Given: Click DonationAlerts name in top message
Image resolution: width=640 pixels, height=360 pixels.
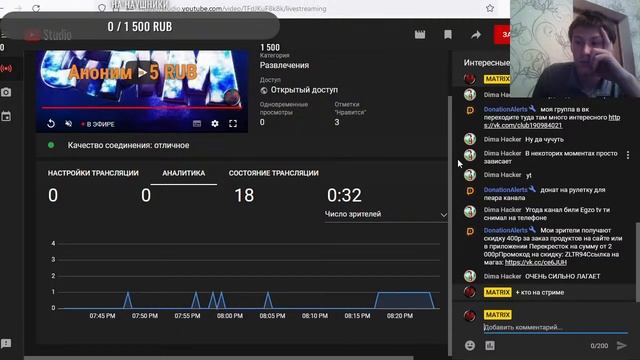Looking at the screenshot, I should click(505, 109).
